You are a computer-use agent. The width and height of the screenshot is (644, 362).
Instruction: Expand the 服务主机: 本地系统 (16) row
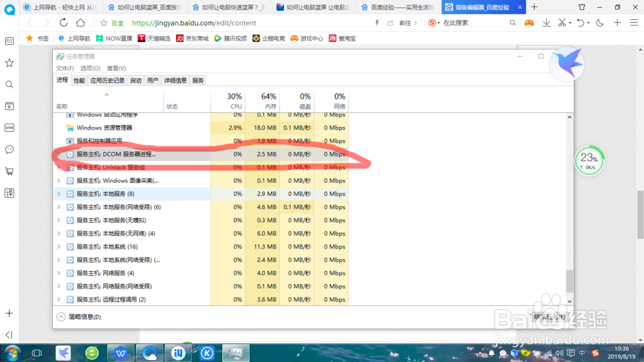(59, 247)
